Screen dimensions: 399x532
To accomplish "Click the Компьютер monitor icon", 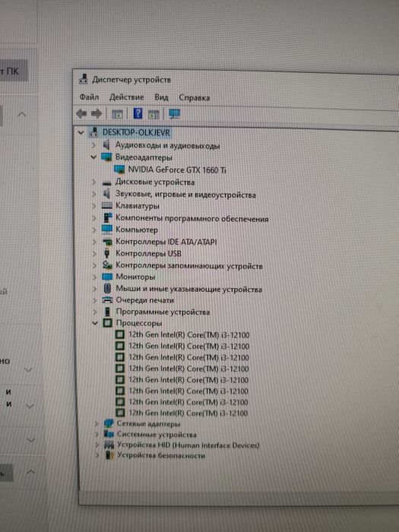I will (107, 230).
